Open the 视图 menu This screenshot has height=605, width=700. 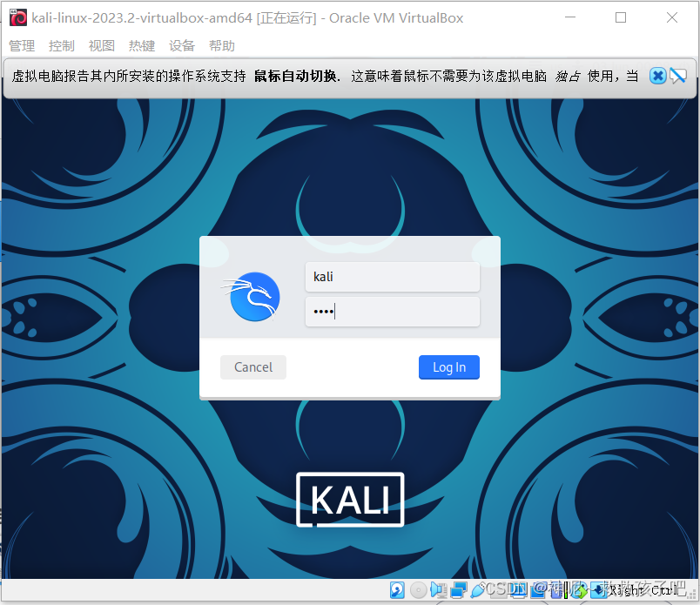click(102, 45)
